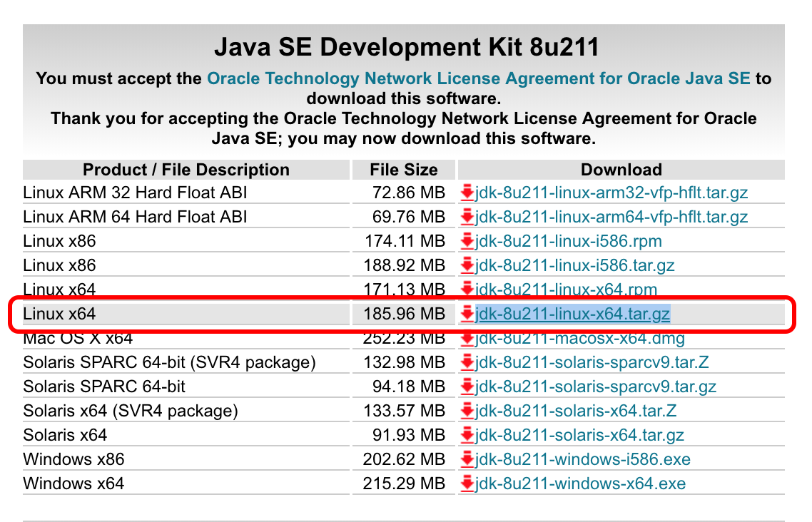Click the red download arrow beside jdk-8u211-linux-i586.tar.gz
The height and width of the screenshot is (522, 812).
[x=467, y=265]
